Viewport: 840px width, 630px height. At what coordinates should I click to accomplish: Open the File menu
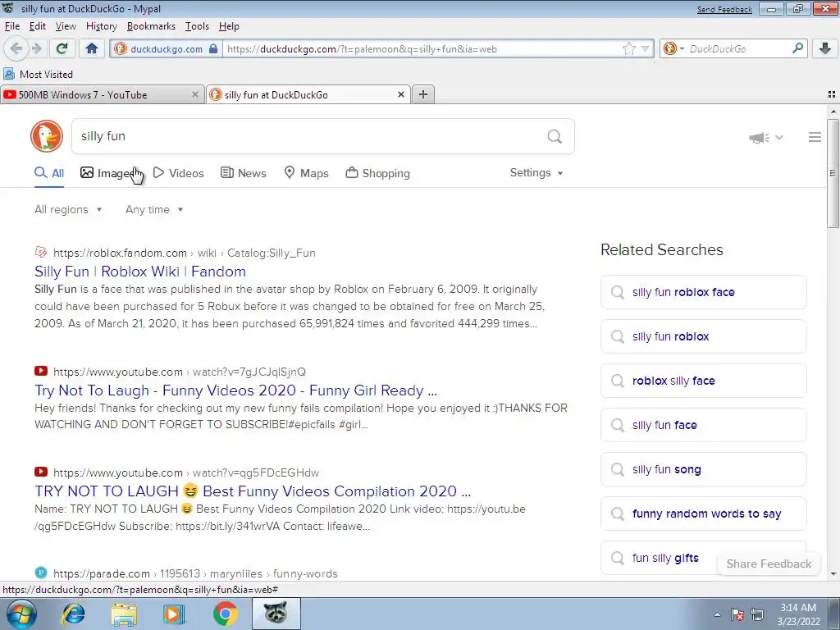pyautogui.click(x=11, y=26)
